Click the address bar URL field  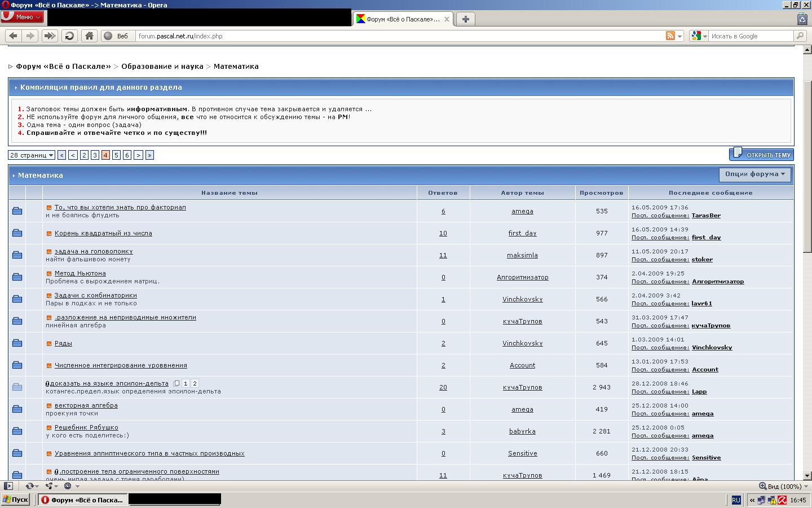coord(395,36)
